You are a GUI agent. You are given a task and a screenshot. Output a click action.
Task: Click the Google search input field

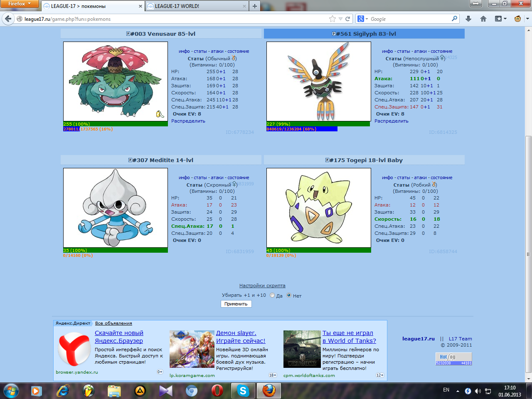point(409,19)
